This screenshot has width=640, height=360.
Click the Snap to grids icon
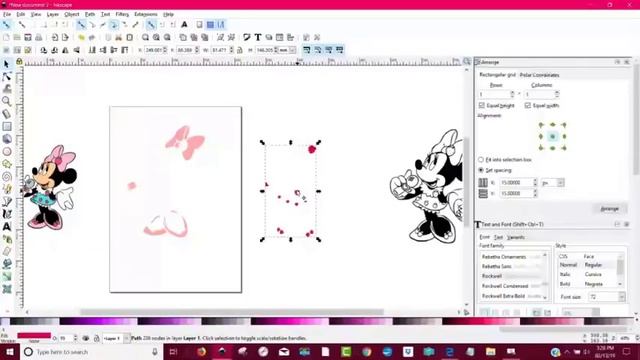(210, 25)
